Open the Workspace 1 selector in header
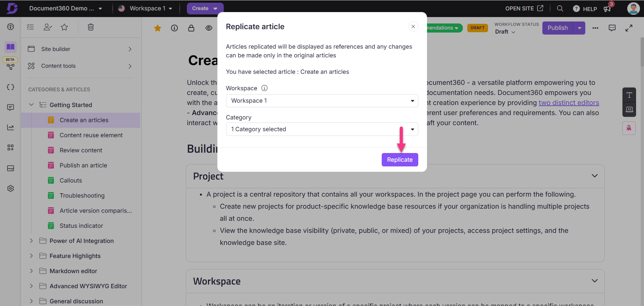 coord(145,8)
